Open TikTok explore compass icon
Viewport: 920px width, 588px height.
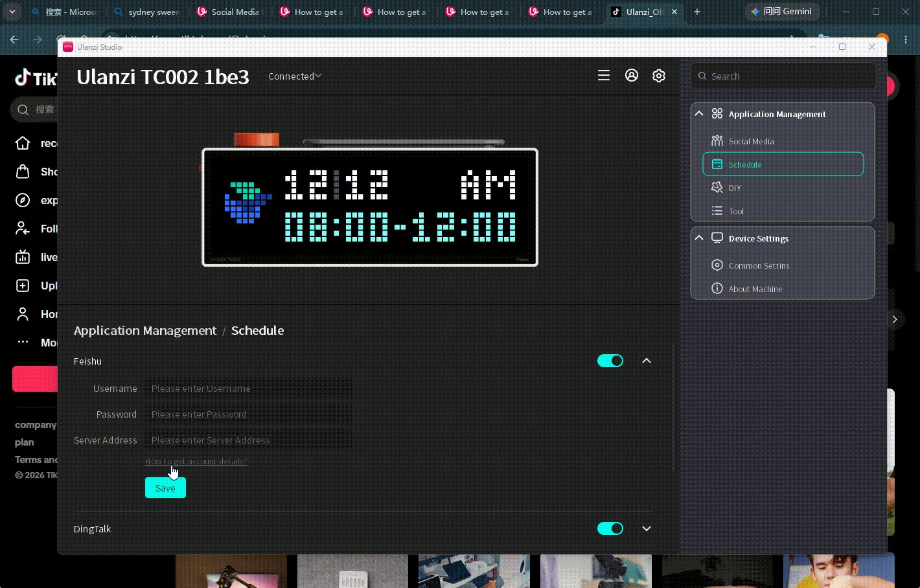point(23,200)
